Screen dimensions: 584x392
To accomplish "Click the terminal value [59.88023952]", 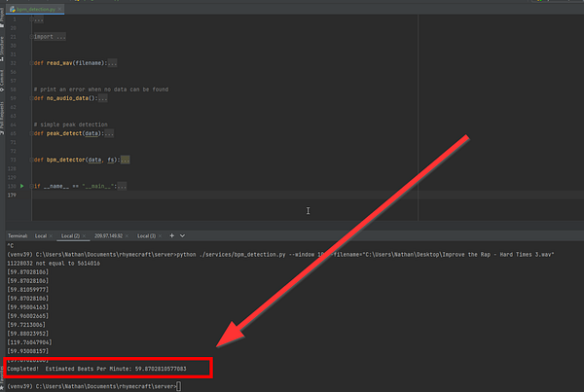I will 28,334.
